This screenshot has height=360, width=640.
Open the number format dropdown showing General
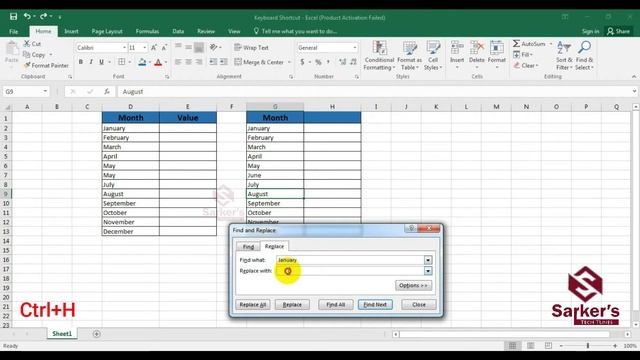click(x=354, y=48)
